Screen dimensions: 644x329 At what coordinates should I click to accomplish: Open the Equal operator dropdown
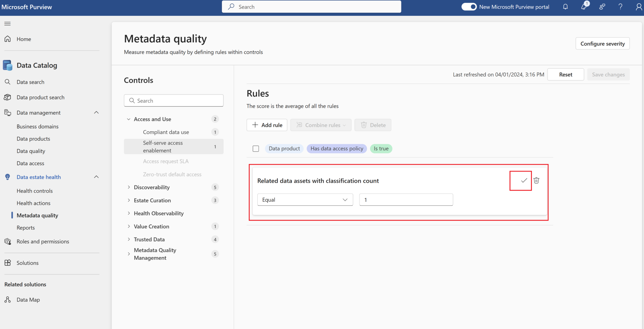coord(305,200)
